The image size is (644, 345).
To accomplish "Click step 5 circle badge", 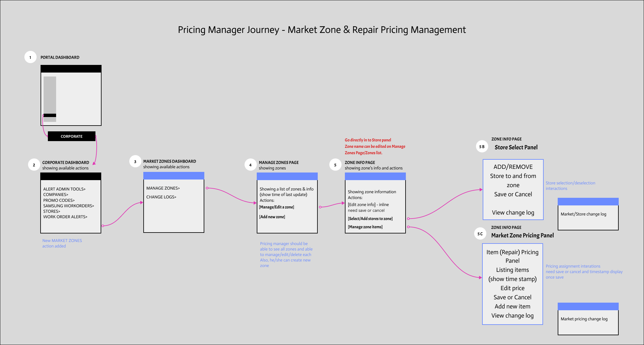I will click(x=335, y=165).
